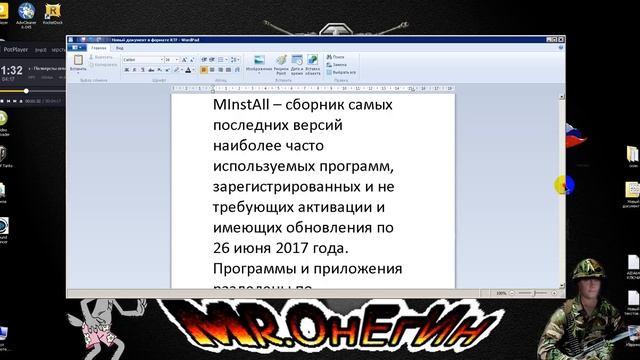
Task: Enable right text alignment
Action: (220, 70)
